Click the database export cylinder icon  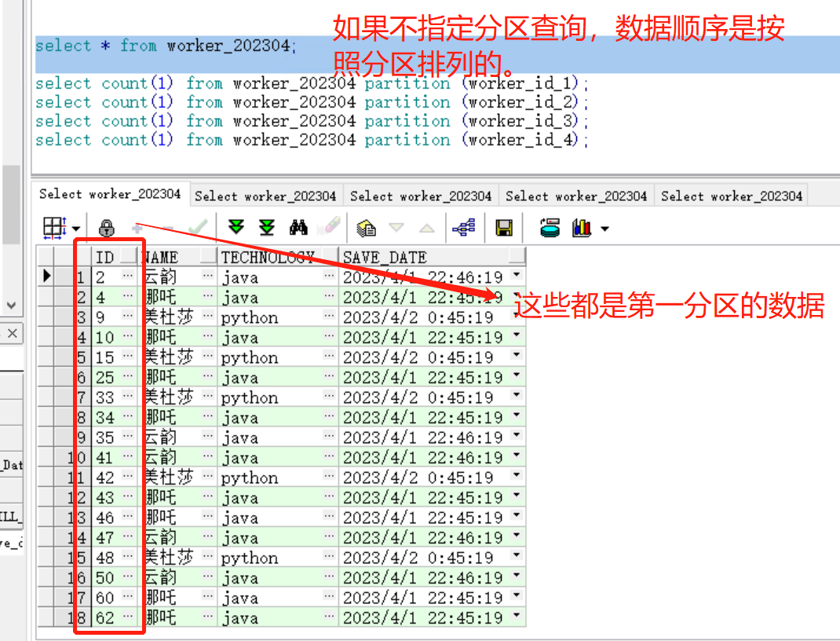(550, 227)
